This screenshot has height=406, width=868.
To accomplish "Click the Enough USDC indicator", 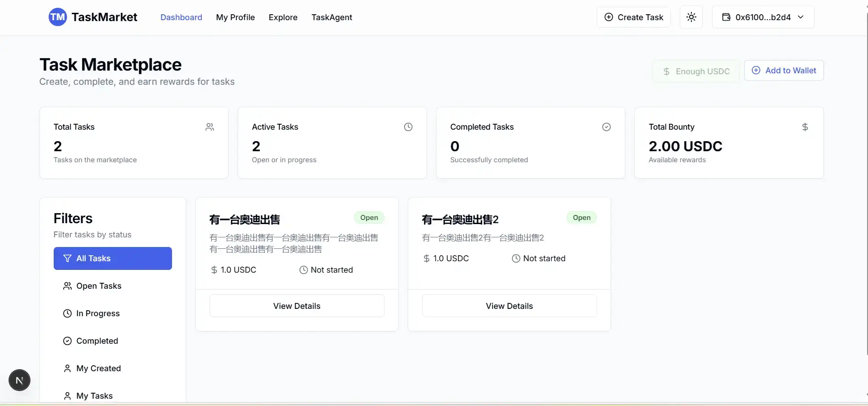I will pos(696,71).
